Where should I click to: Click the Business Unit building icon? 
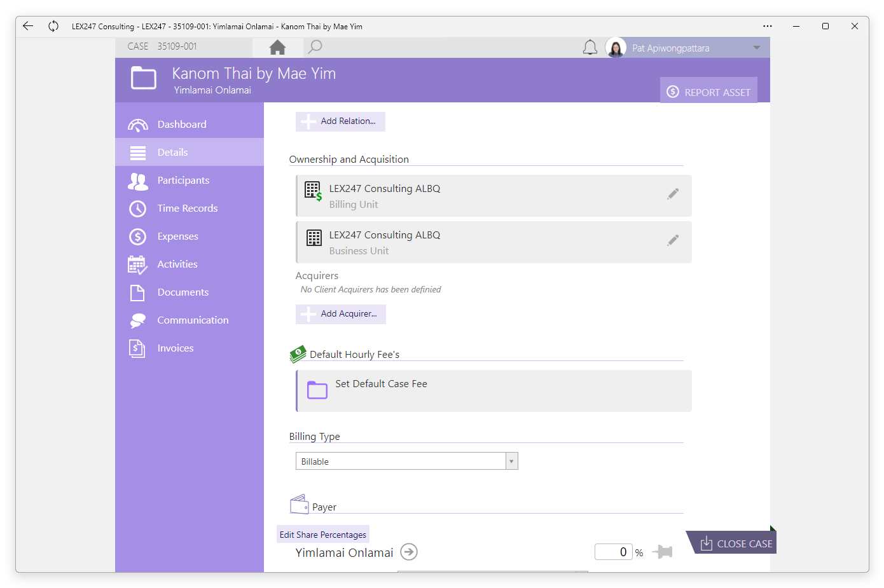coord(314,238)
